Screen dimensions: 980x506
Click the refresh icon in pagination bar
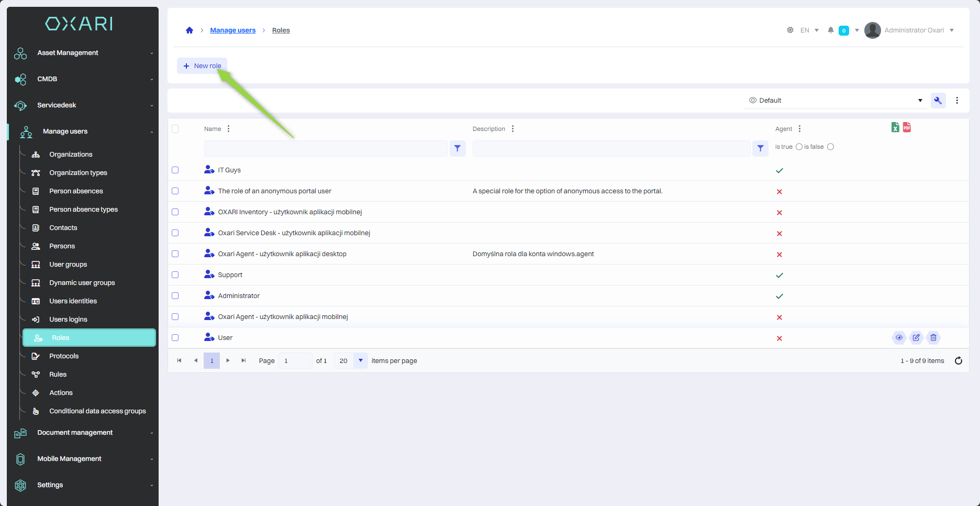958,361
